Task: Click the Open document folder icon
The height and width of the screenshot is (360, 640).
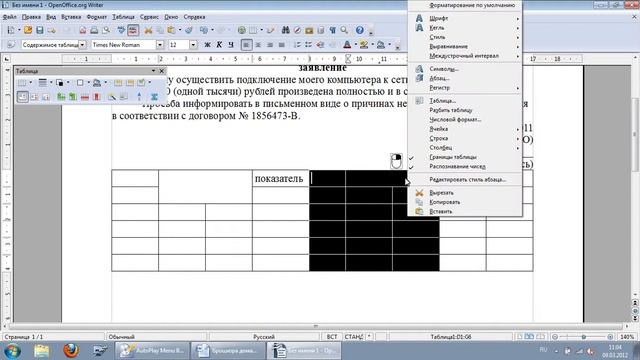Action: click(x=28, y=30)
